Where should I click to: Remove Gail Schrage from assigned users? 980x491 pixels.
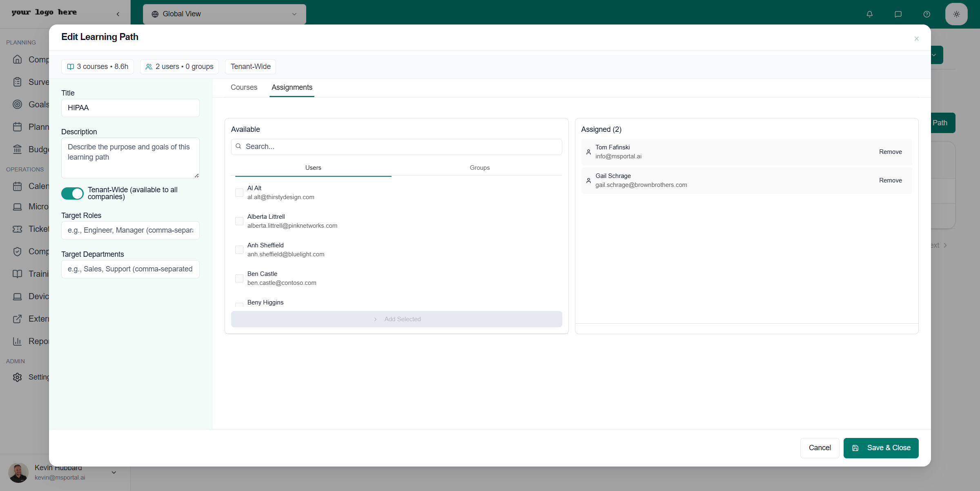coord(890,180)
